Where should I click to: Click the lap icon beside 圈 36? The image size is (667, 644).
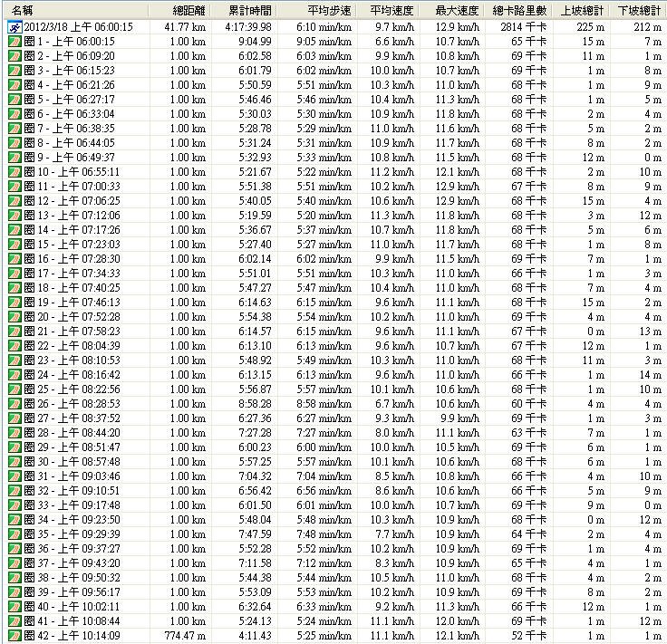click(14, 549)
